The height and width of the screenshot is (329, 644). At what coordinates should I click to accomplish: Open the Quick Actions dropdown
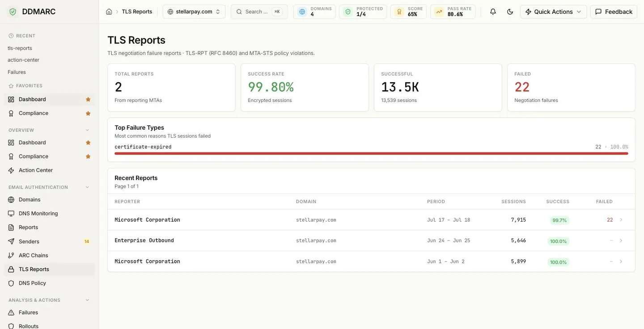pyautogui.click(x=553, y=12)
